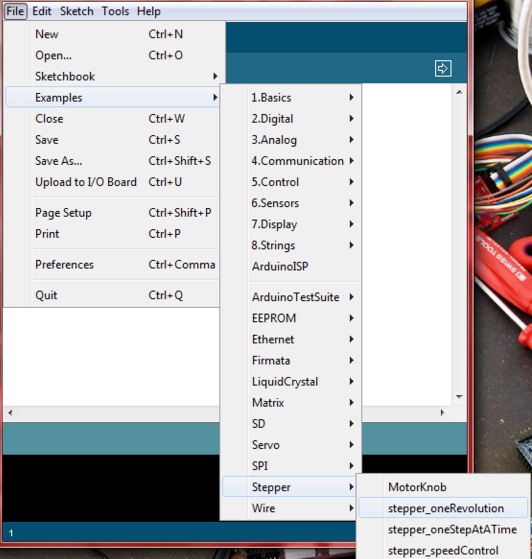Viewport: 532px width, 559px height.
Task: Open the stepper_speedControl example
Action: (443, 550)
